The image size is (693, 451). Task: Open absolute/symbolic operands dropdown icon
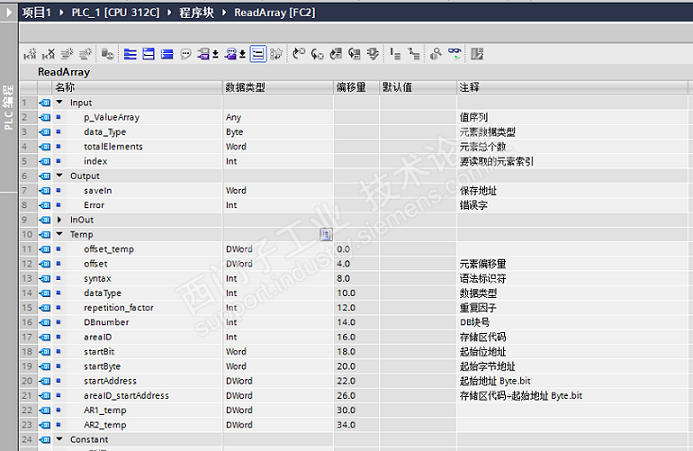208,54
